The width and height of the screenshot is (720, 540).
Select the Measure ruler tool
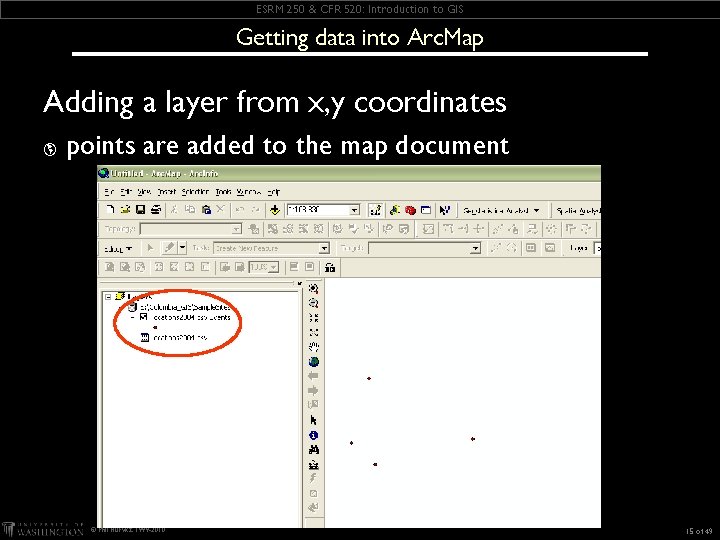[314, 464]
